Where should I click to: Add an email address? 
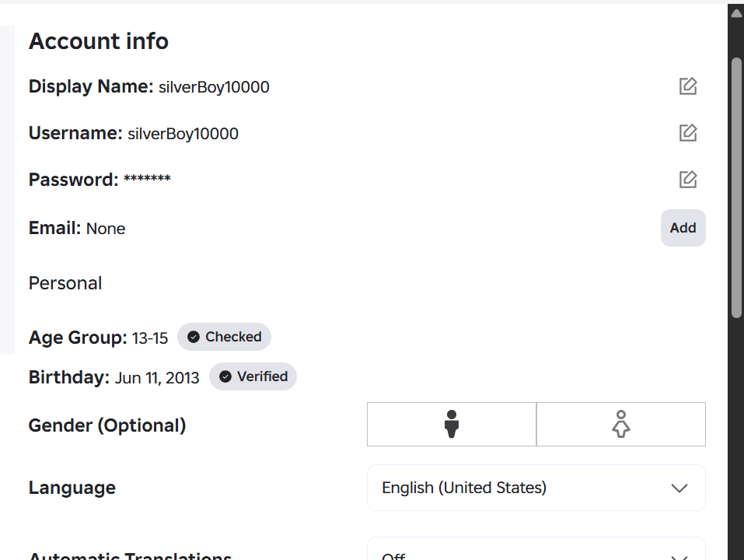(x=683, y=228)
